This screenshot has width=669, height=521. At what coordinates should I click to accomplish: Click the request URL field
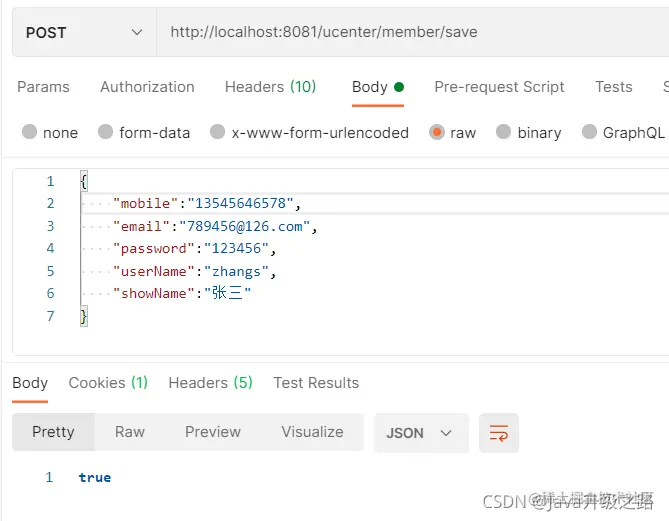pyautogui.click(x=413, y=32)
